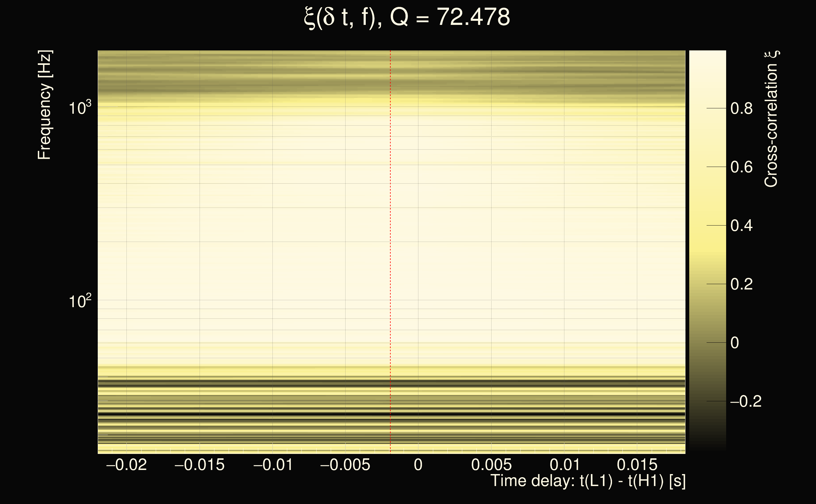This screenshot has width=816, height=504.
Task: Click the 0.005 time delay tick label
Action: point(492,465)
